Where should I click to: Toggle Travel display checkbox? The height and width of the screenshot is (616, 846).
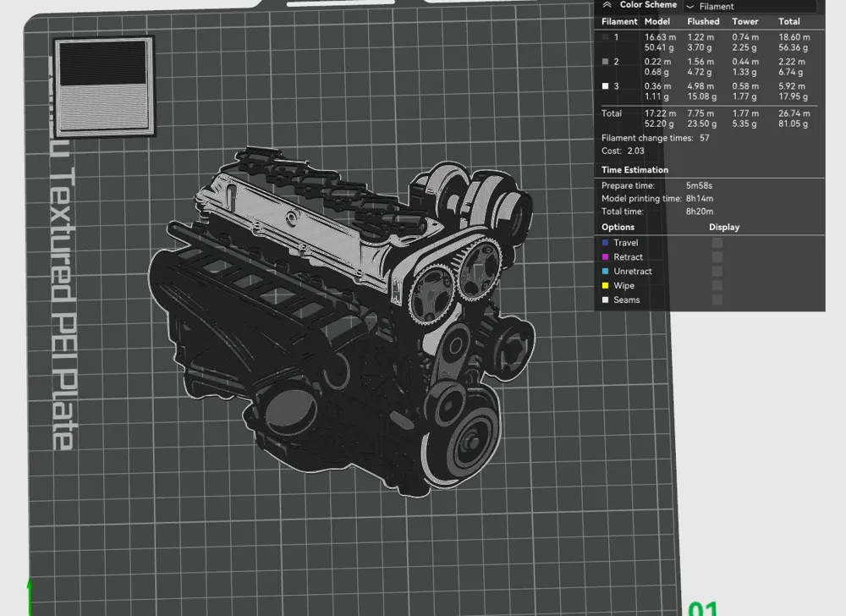click(717, 243)
